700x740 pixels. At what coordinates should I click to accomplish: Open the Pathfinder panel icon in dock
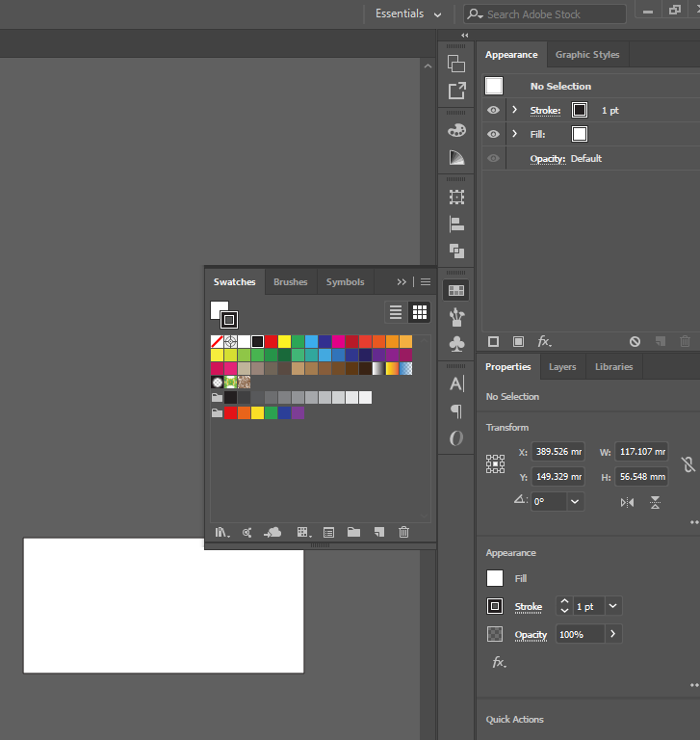(456, 251)
